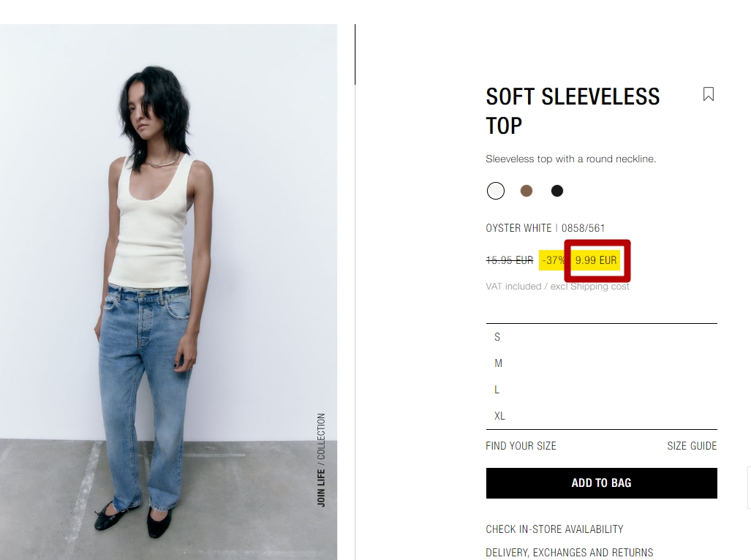751x560 pixels.
Task: Expand Delivery, Exchanges and Returns
Action: tap(570, 553)
